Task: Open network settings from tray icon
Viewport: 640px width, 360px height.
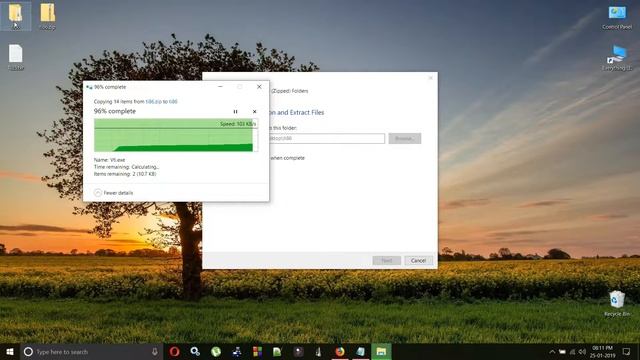Action: click(x=572, y=351)
